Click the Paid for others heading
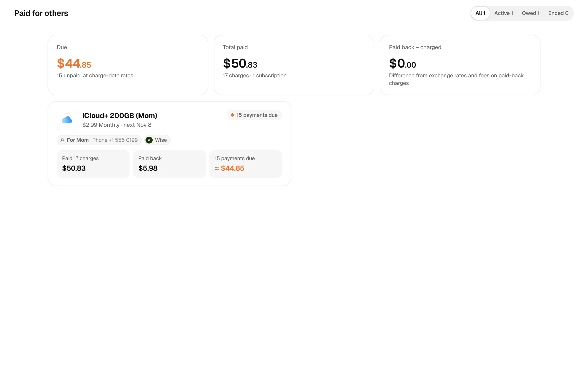Viewport: 588px width, 382px height. click(x=41, y=13)
